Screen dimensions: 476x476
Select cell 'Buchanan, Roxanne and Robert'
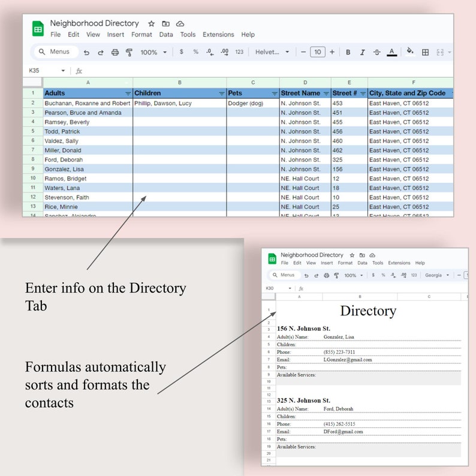click(88, 103)
